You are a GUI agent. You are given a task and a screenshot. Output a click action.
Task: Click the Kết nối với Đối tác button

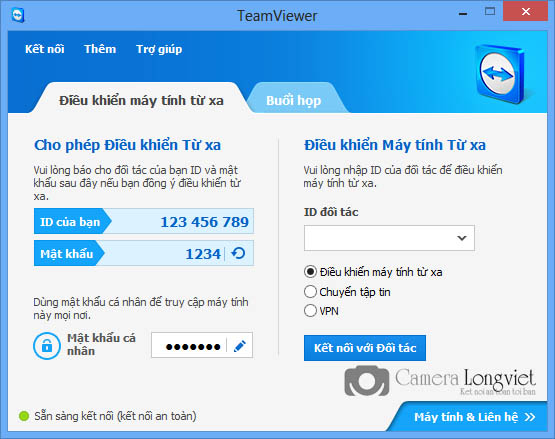pos(365,348)
